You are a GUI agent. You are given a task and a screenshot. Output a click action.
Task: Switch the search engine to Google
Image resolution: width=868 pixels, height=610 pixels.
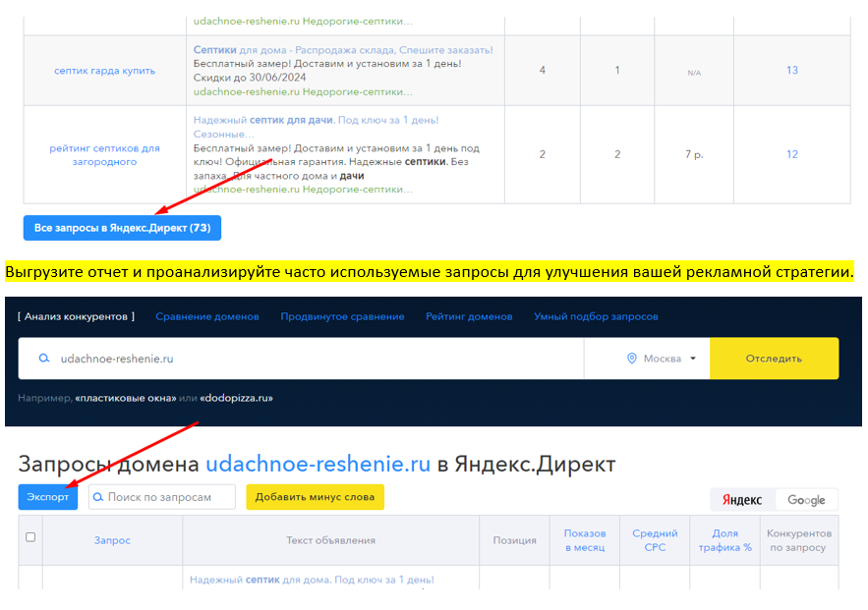pyautogui.click(x=806, y=500)
